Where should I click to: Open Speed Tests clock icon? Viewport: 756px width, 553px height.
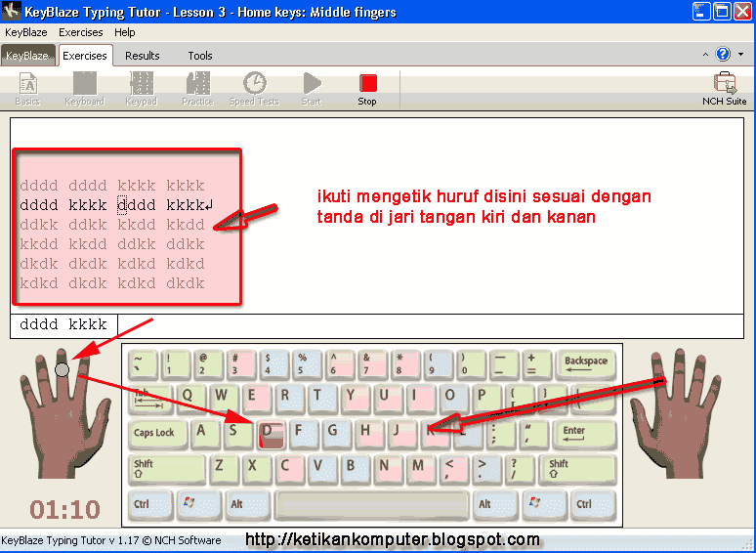click(254, 89)
